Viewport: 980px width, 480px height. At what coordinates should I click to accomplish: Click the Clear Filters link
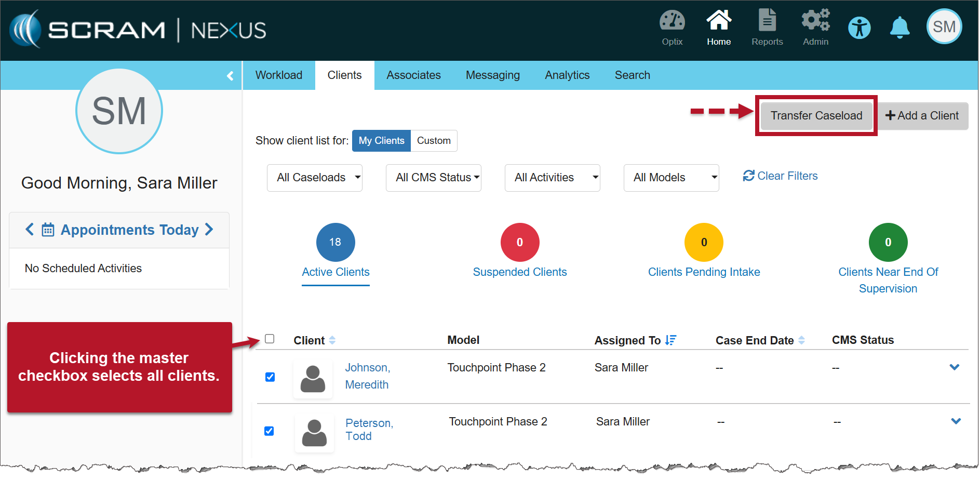pos(780,176)
